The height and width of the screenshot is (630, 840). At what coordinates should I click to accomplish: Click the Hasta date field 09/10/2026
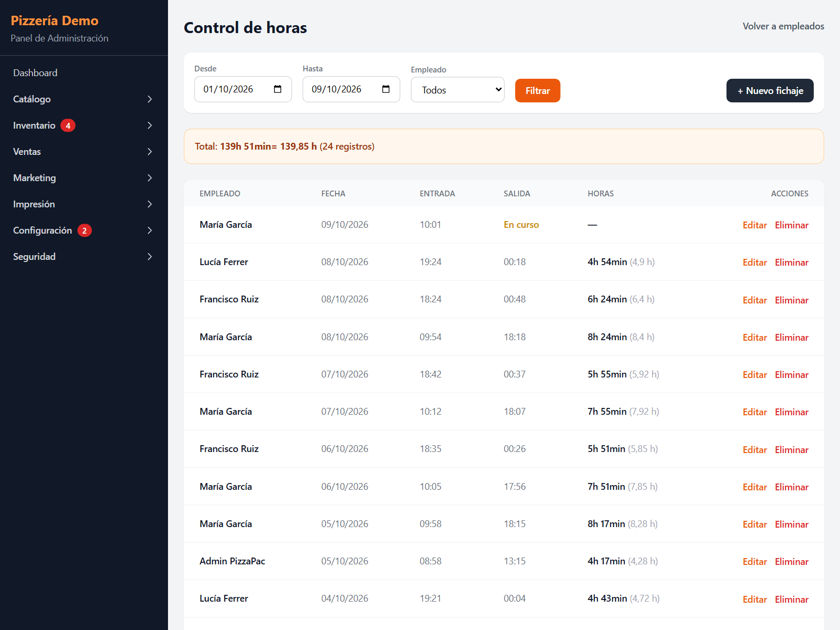pyautogui.click(x=351, y=89)
